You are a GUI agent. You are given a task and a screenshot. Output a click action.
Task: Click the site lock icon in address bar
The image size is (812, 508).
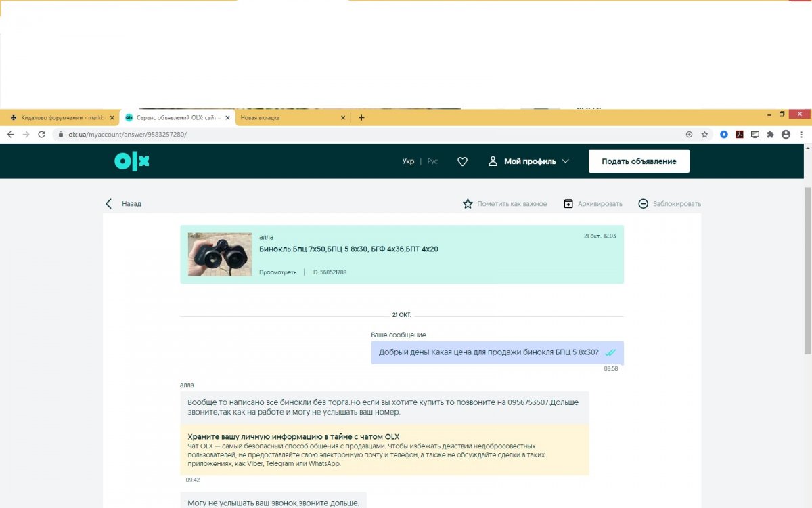coord(61,135)
